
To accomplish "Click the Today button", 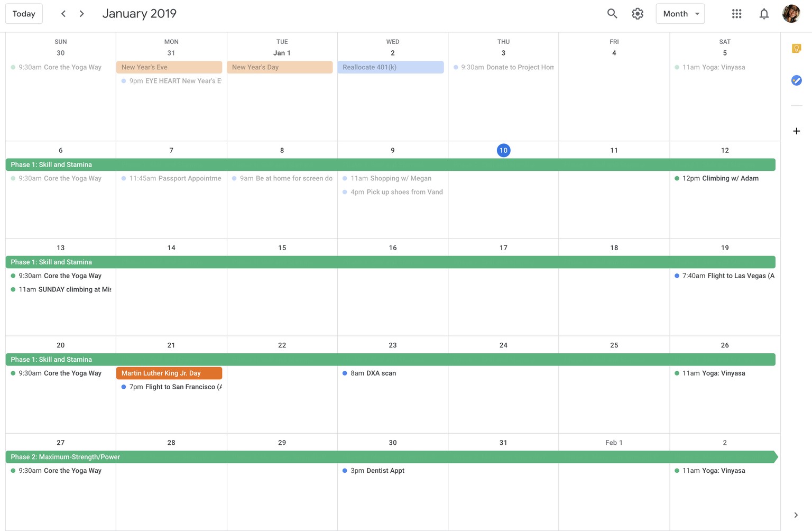I will [24, 14].
